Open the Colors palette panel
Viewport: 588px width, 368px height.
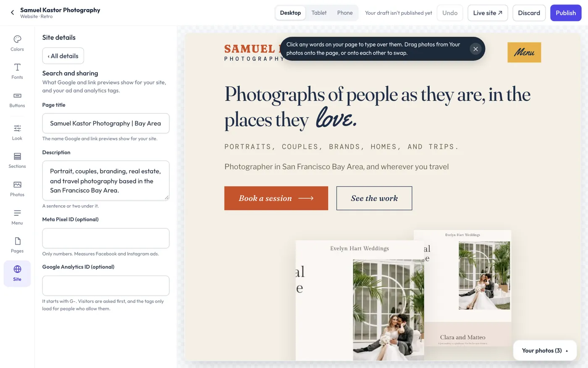tap(17, 43)
